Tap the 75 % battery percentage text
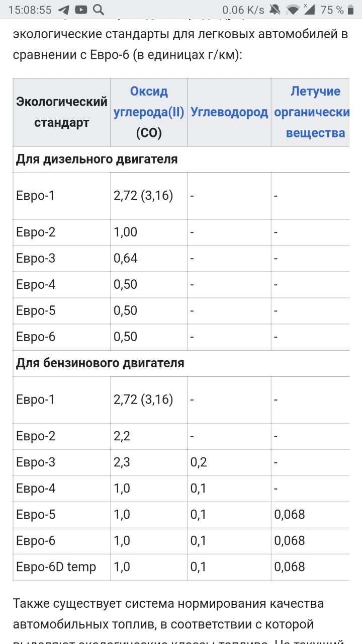The width and height of the screenshot is (362, 644). [332, 10]
